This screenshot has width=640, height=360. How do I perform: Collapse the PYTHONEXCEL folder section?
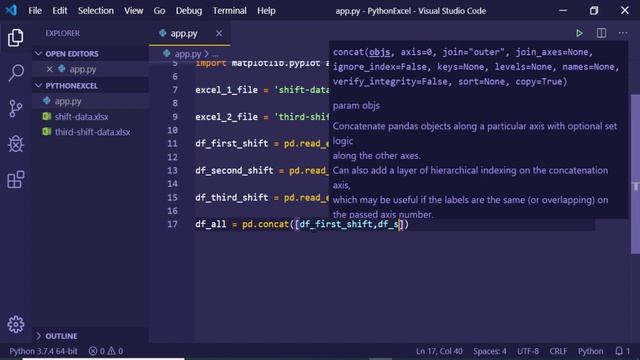[90, 86]
